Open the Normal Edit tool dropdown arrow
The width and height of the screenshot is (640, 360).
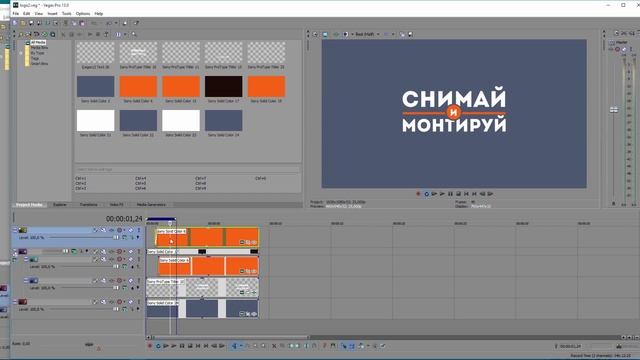point(241,346)
